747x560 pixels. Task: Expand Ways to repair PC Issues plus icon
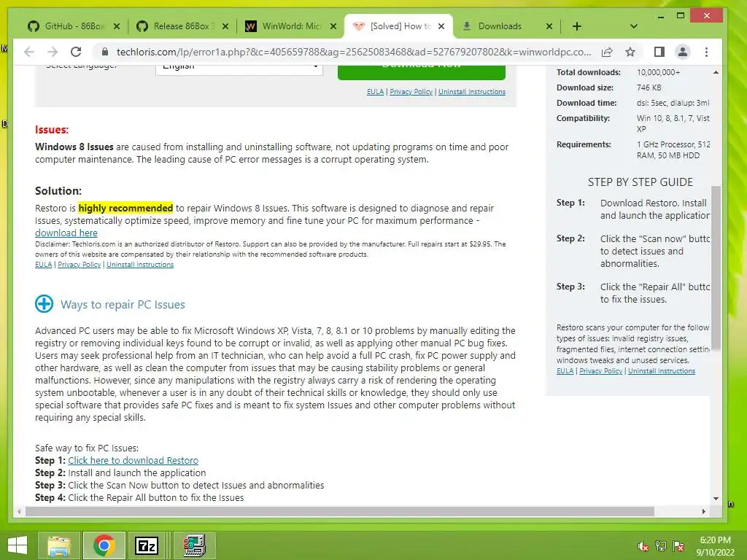pos(44,304)
